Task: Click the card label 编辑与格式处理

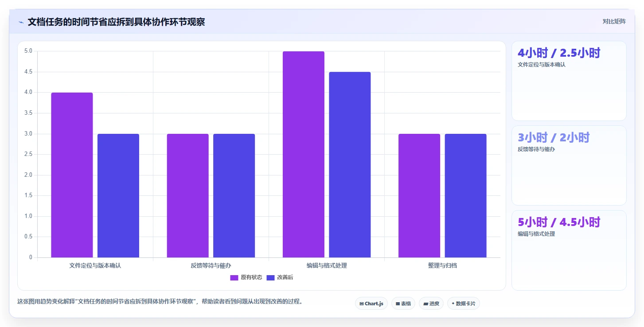Action: (x=536, y=234)
